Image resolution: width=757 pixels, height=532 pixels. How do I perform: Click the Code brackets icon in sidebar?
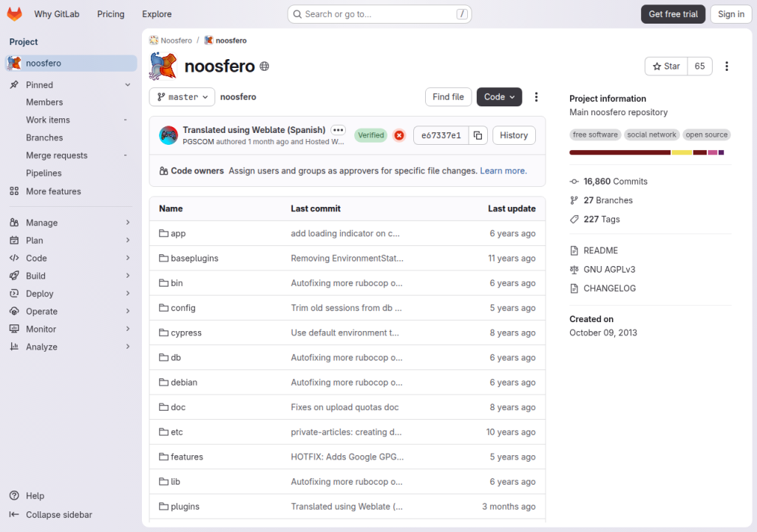coord(14,259)
